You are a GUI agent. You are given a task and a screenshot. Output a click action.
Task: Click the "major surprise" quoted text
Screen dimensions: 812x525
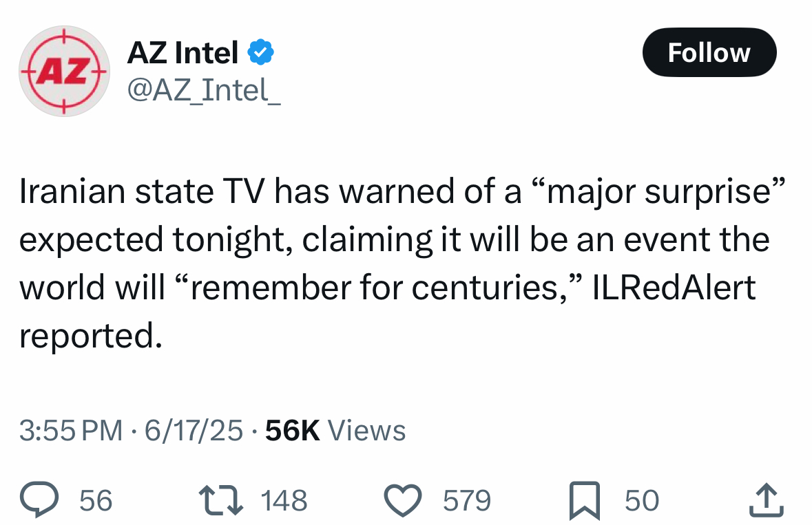pos(658,192)
